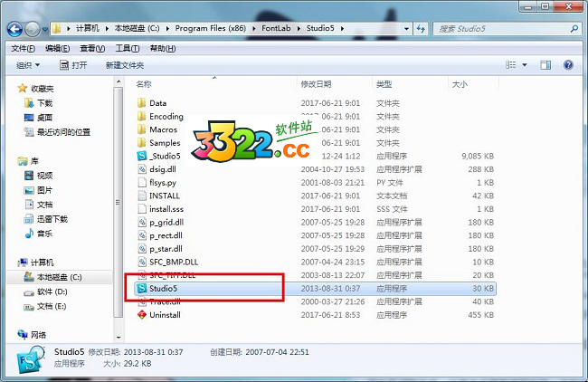Select Program Files (x86) breadcrumb
The image size is (588, 382).
[211, 29]
